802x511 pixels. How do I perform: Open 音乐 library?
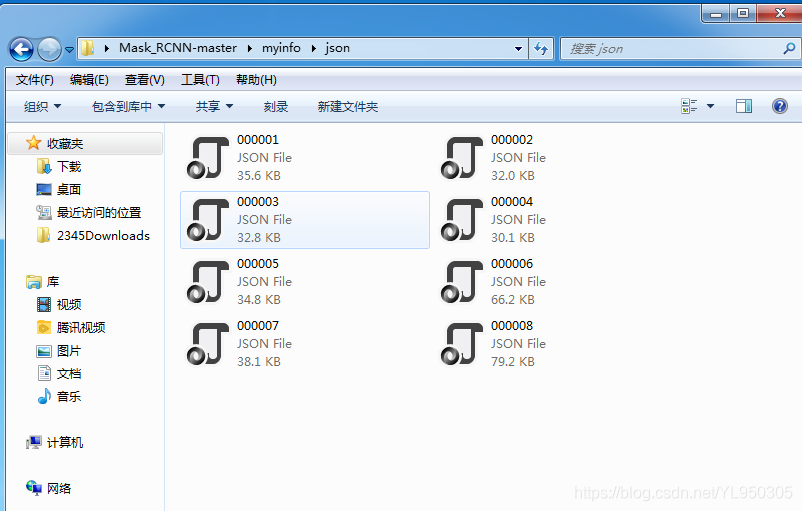coord(69,396)
